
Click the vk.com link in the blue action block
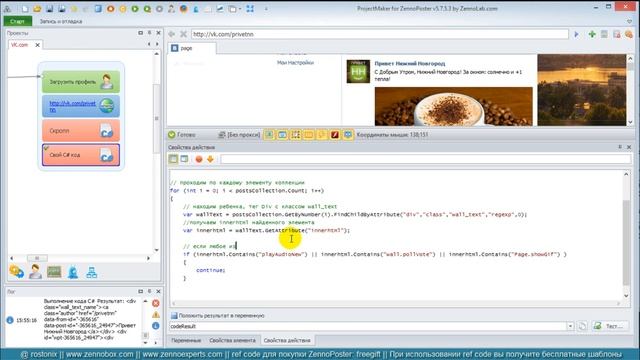tap(72, 106)
